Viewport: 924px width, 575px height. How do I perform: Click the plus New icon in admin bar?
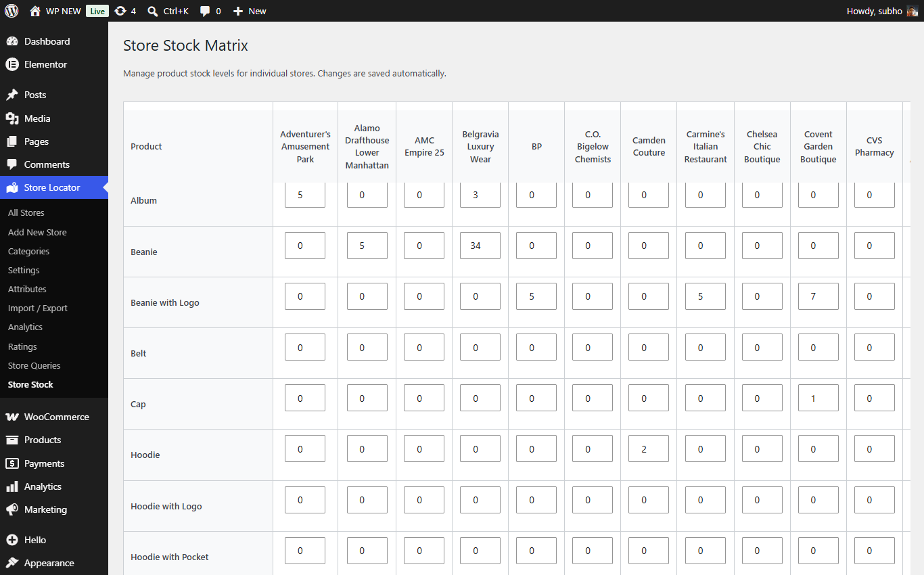tap(238, 11)
